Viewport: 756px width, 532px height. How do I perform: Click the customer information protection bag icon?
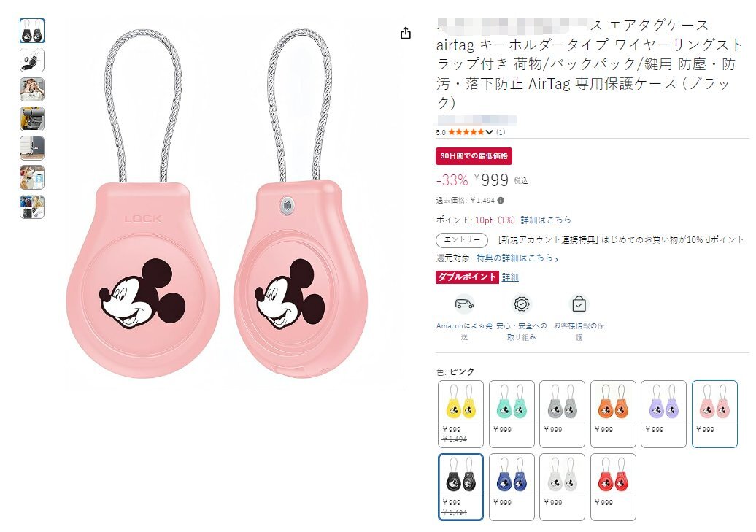(579, 304)
